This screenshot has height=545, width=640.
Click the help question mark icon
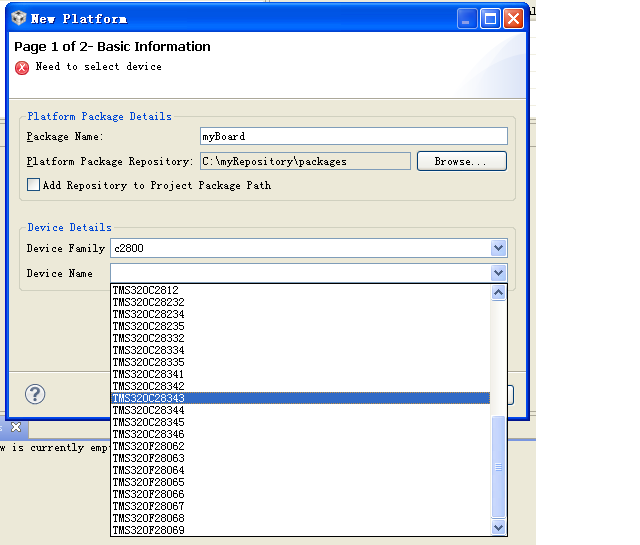[35, 394]
